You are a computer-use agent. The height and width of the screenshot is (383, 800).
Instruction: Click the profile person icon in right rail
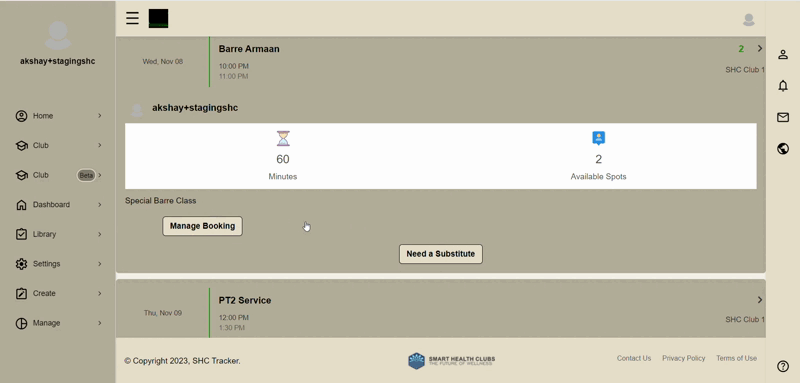click(783, 55)
